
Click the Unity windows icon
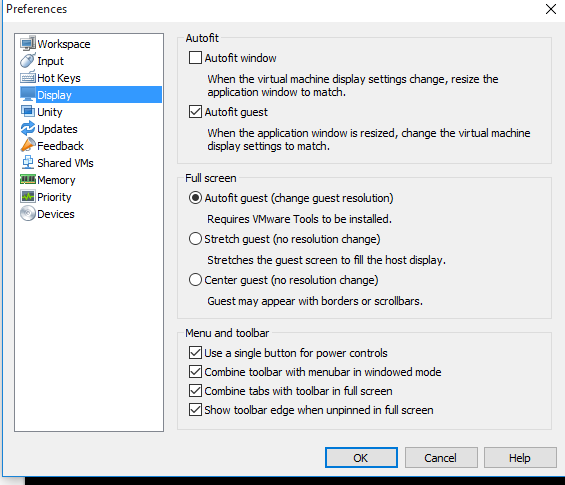click(x=28, y=111)
